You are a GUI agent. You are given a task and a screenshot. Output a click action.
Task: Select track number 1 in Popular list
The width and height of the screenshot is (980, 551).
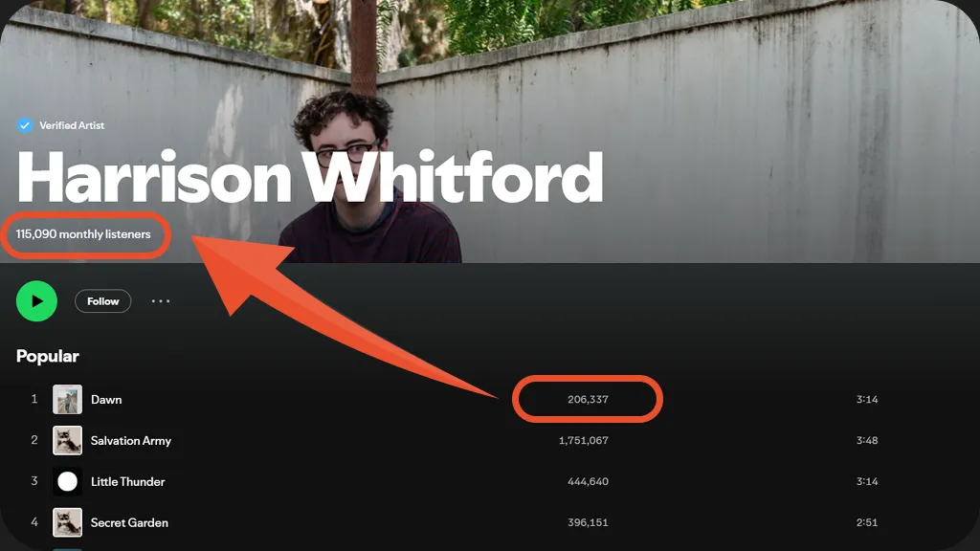tap(34, 399)
